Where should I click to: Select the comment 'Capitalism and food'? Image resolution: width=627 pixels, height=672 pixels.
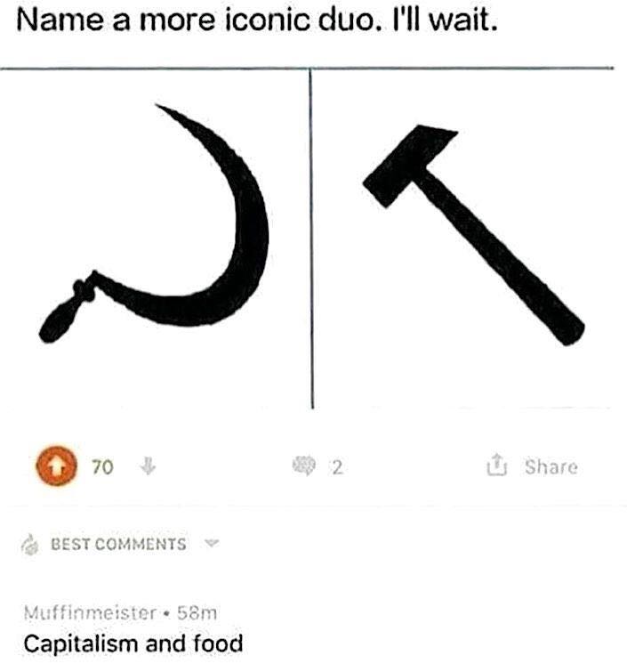pyautogui.click(x=133, y=644)
